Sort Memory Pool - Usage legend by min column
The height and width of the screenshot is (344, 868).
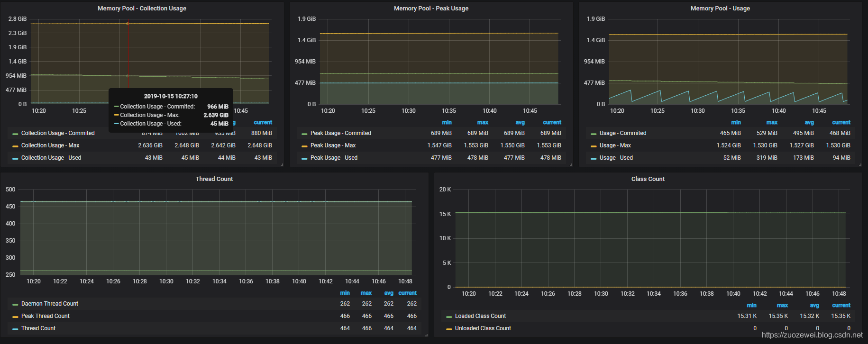tap(736, 122)
